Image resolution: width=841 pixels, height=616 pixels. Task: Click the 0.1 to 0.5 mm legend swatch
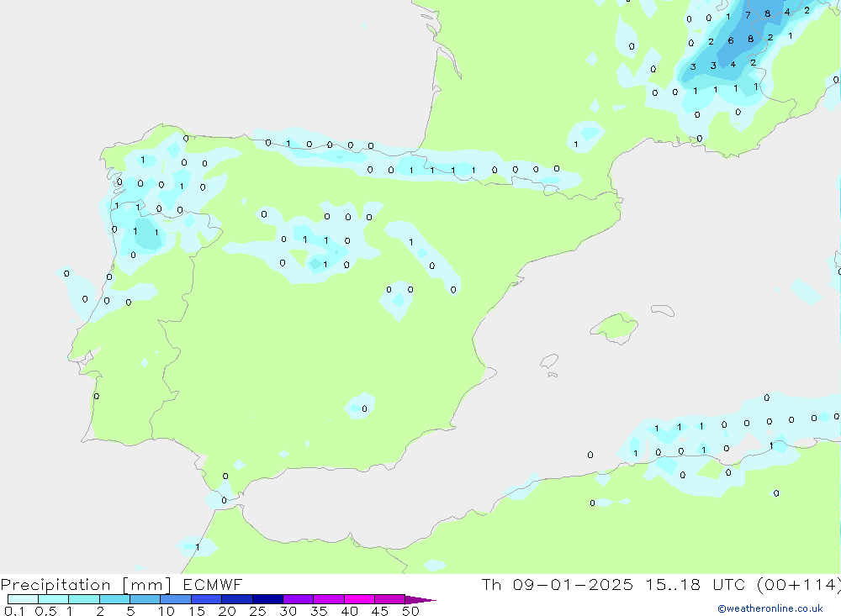point(23,599)
